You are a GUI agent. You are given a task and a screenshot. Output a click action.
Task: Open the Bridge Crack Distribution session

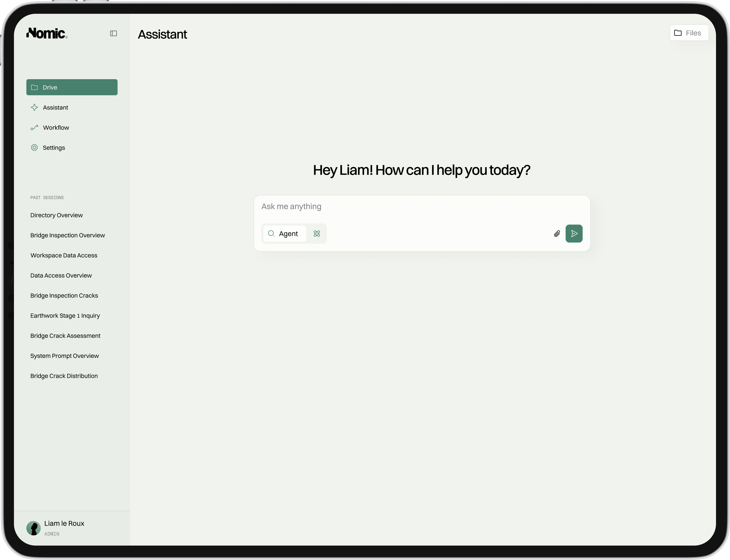64,376
